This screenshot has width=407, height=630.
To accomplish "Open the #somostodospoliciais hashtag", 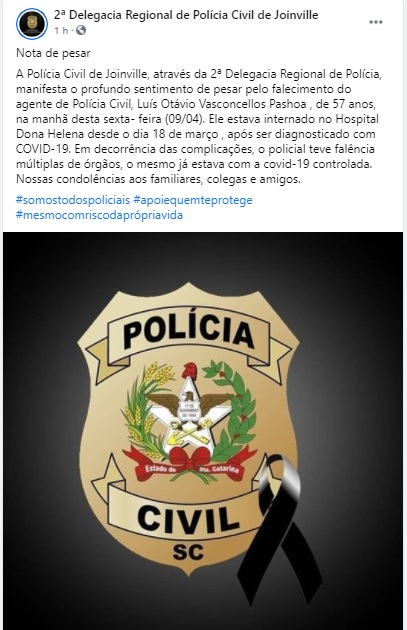I will (x=73, y=200).
